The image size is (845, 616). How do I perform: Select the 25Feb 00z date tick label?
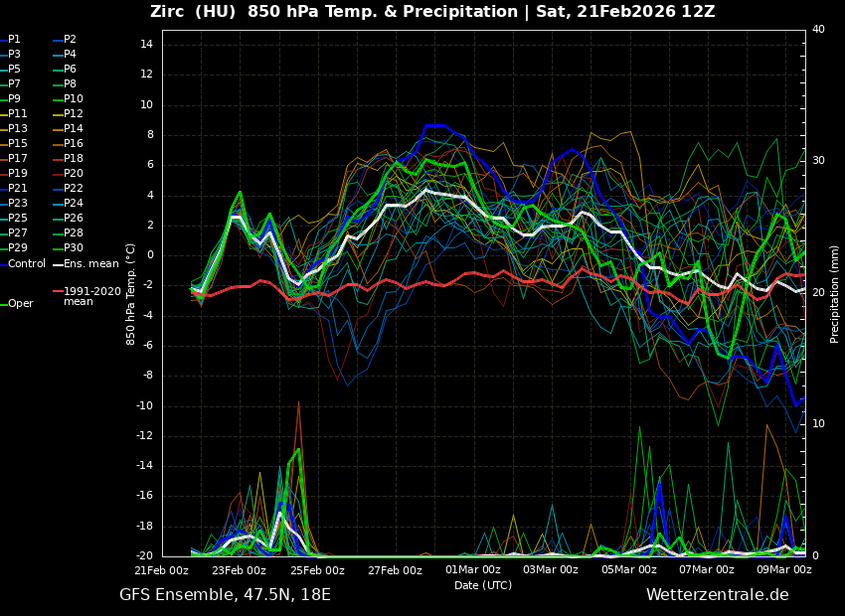[317, 570]
